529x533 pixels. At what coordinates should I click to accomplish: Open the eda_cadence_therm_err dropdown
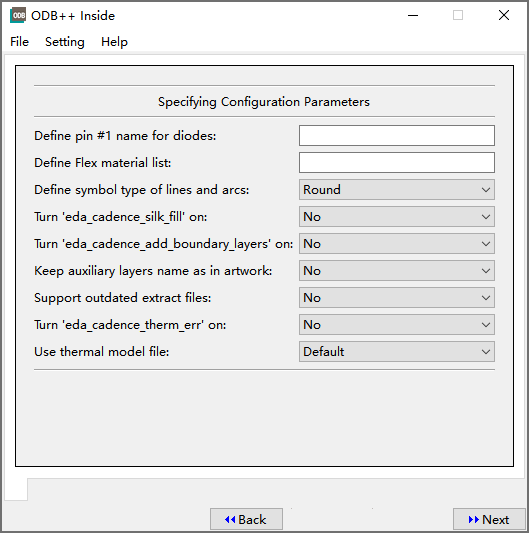click(x=397, y=325)
